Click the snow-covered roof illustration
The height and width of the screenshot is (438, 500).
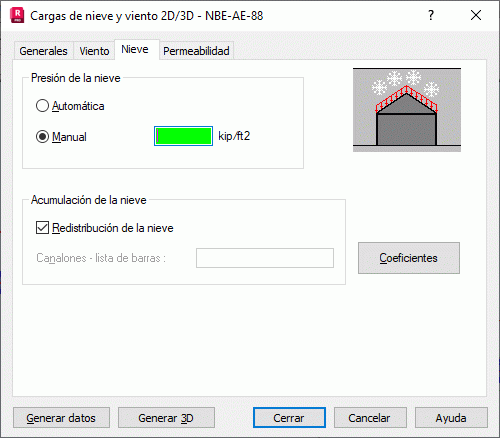[407, 110]
